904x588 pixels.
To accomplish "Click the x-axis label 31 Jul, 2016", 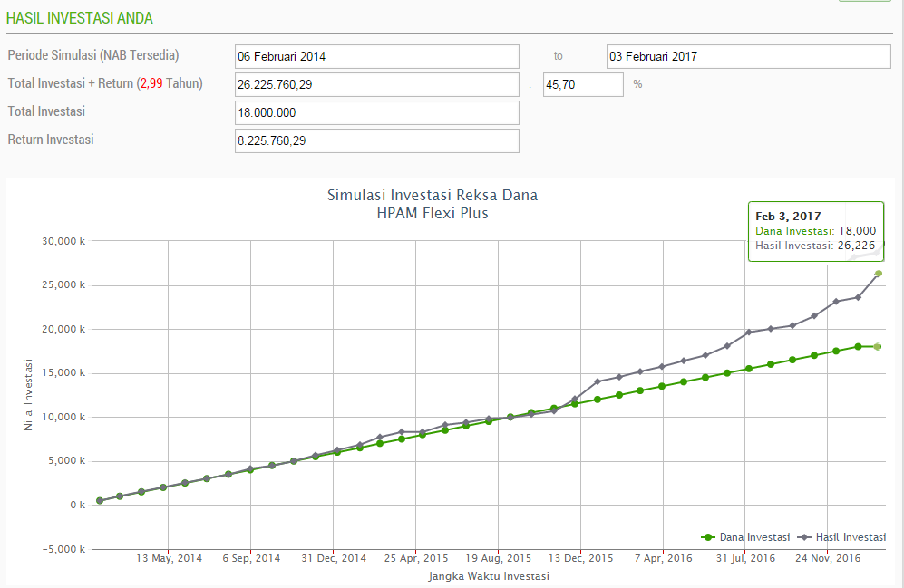I will (746, 558).
